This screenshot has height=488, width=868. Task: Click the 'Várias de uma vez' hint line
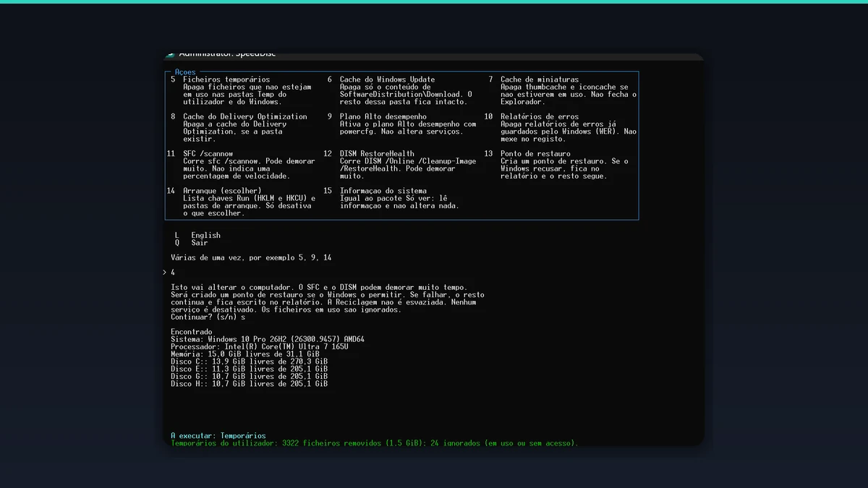(x=252, y=257)
